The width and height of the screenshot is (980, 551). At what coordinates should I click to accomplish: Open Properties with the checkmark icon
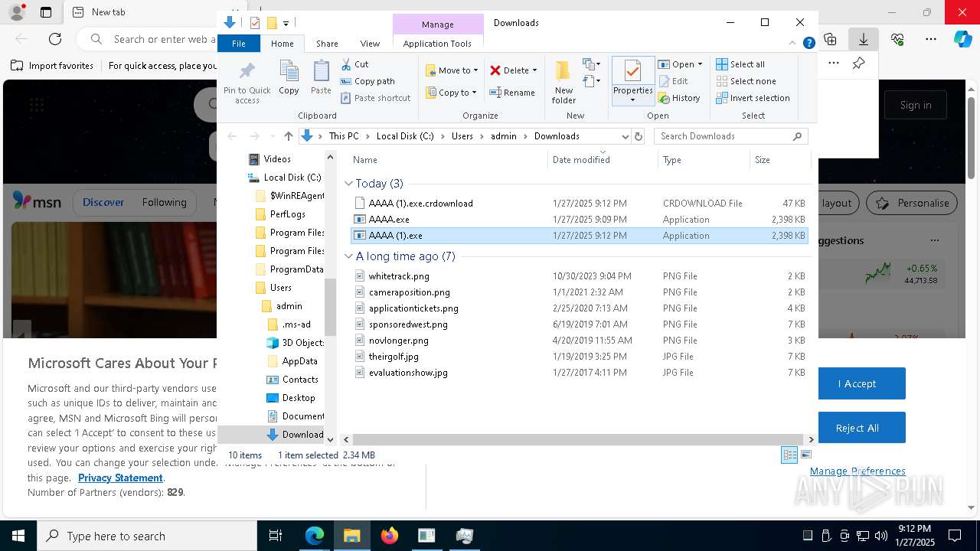point(632,80)
